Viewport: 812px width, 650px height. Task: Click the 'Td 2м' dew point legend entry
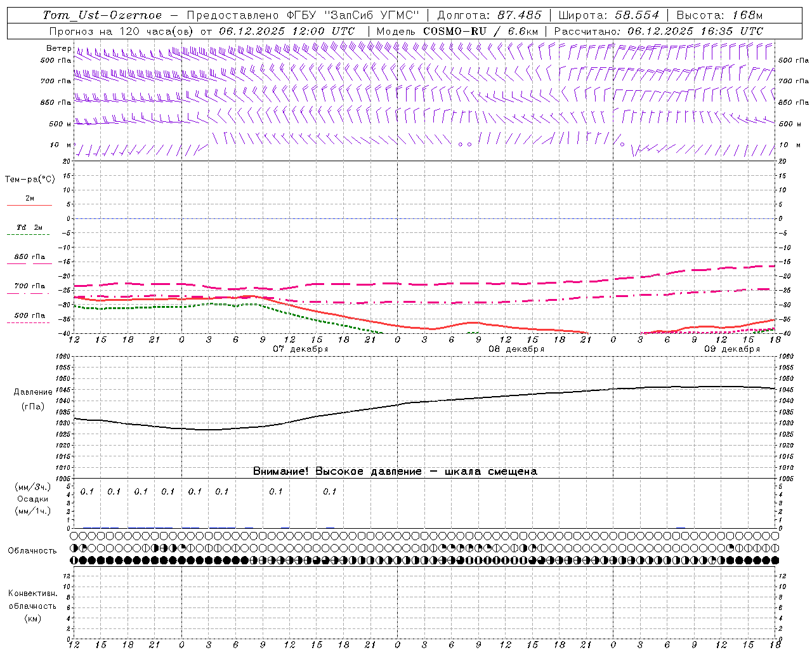[x=29, y=227]
